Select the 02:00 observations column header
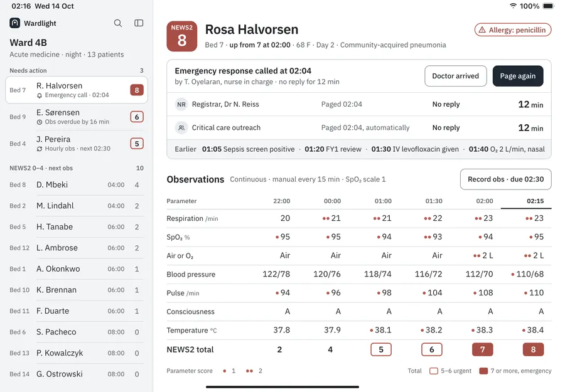Viewport: 565px width, 392px height. 484,201
